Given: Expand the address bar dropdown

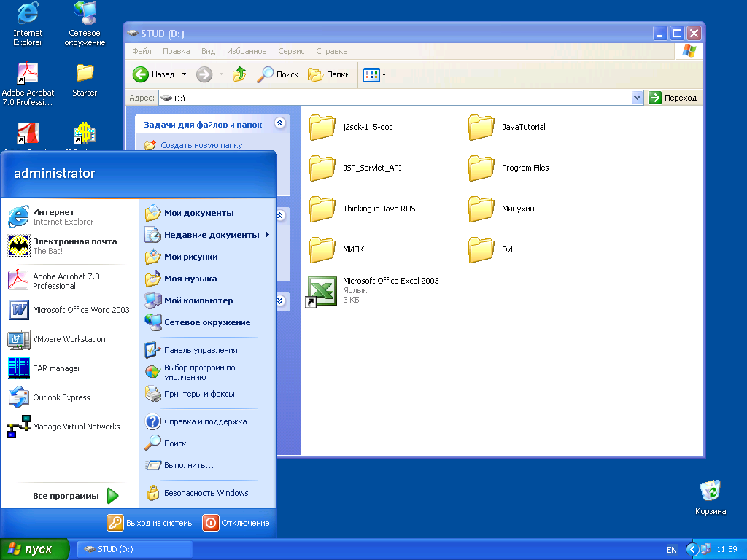Looking at the screenshot, I should click(x=637, y=98).
